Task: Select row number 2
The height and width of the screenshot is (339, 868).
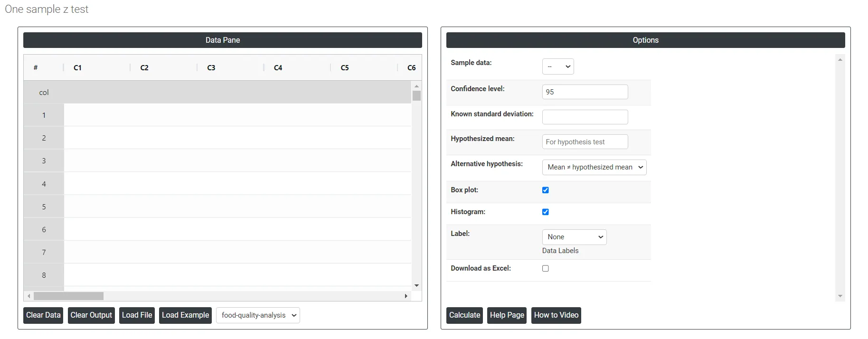Action: coord(44,138)
